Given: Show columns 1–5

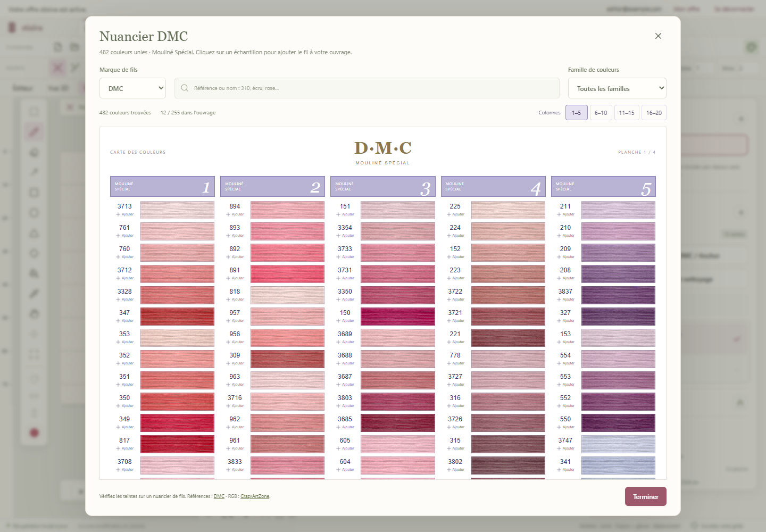Looking at the screenshot, I should [577, 113].
